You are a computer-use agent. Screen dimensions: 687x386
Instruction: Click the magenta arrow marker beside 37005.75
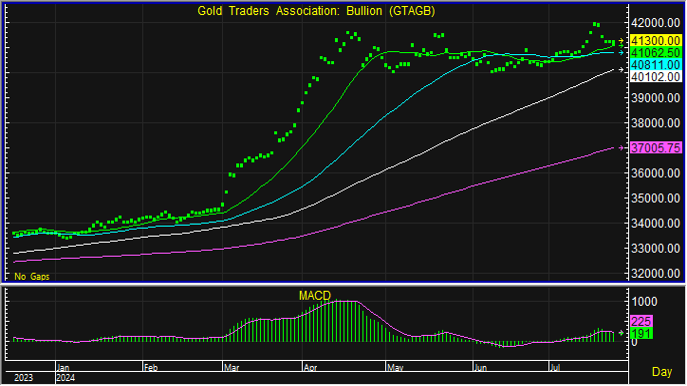click(x=621, y=148)
